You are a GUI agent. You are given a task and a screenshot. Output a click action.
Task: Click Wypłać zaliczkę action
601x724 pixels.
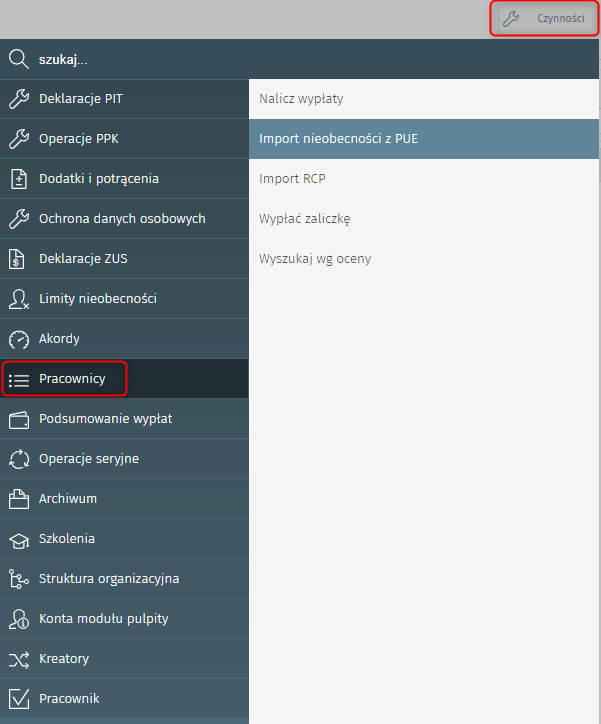tap(304, 219)
